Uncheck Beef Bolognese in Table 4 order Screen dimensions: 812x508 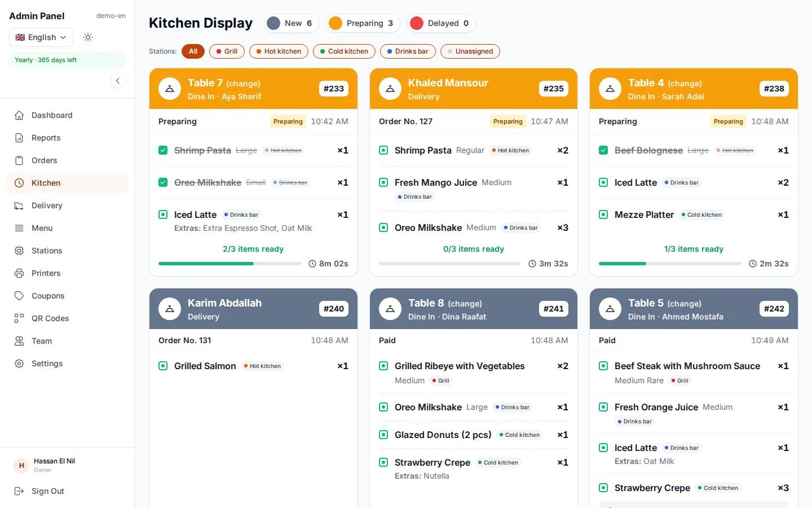603,150
